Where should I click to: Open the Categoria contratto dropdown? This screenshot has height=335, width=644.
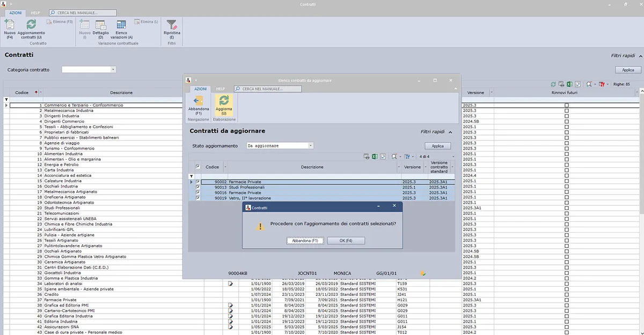tap(113, 70)
